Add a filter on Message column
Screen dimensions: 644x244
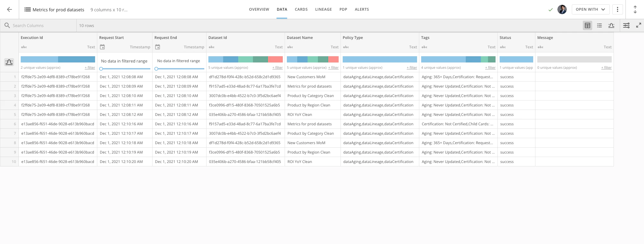pos(606,68)
